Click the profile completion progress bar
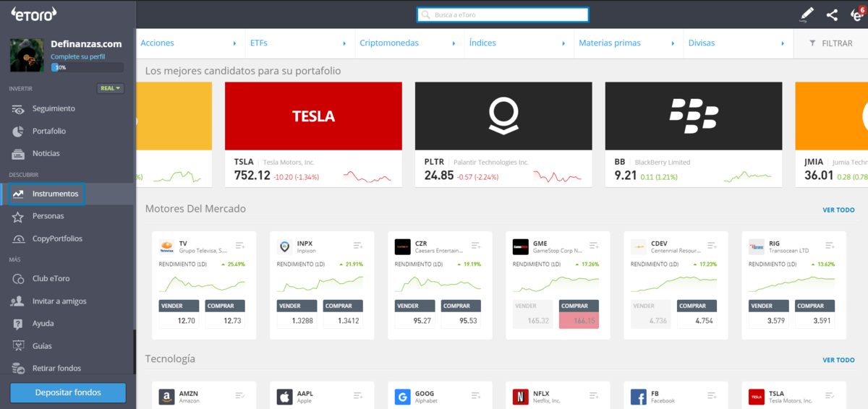The image size is (868, 409). point(87,67)
